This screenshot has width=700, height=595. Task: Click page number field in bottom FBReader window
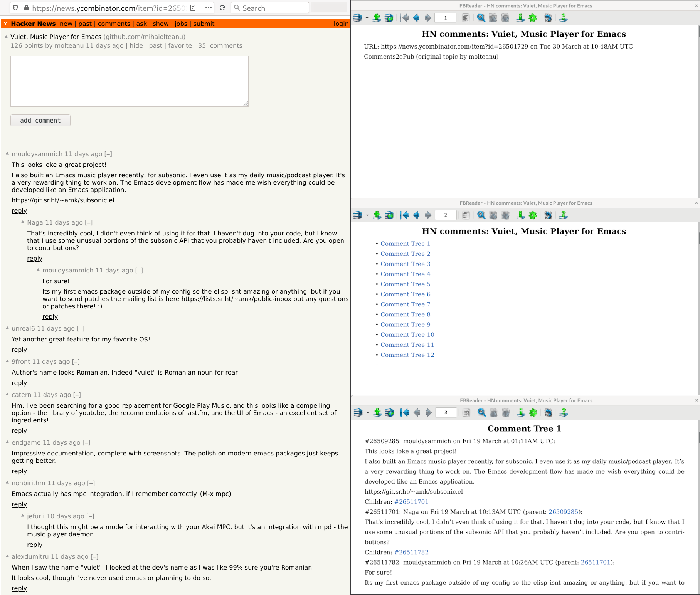(446, 413)
